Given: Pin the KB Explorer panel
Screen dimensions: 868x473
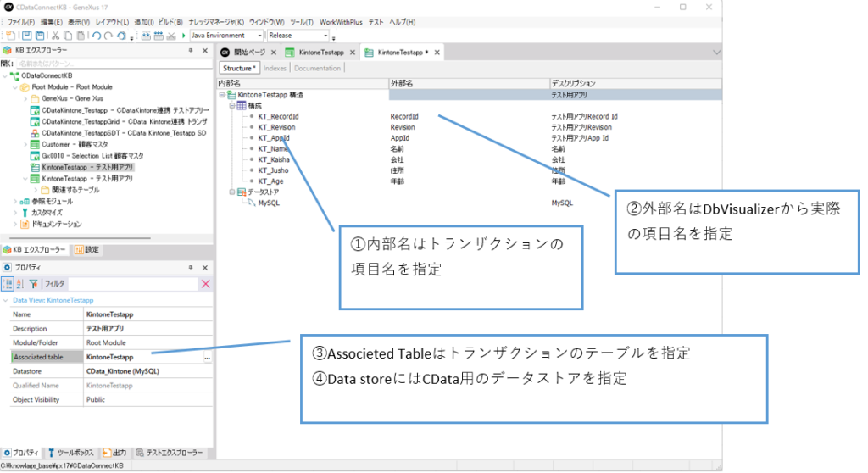Looking at the screenshot, I should (191, 50).
